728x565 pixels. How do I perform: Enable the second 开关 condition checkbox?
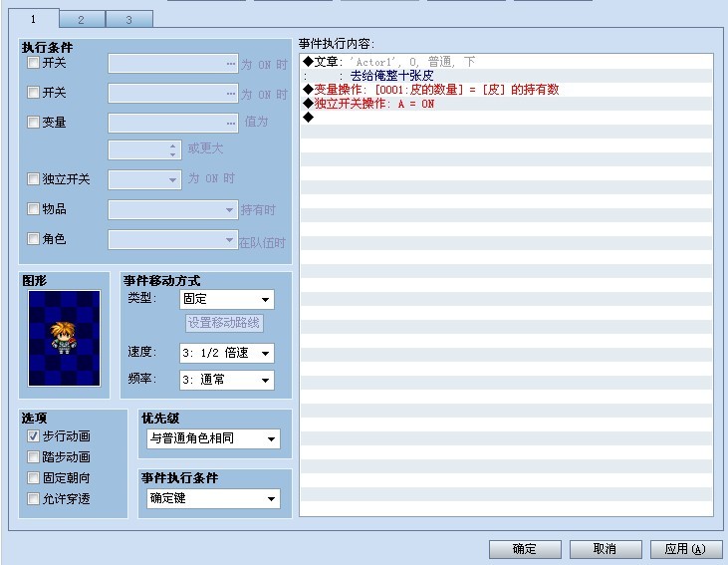pyautogui.click(x=33, y=92)
